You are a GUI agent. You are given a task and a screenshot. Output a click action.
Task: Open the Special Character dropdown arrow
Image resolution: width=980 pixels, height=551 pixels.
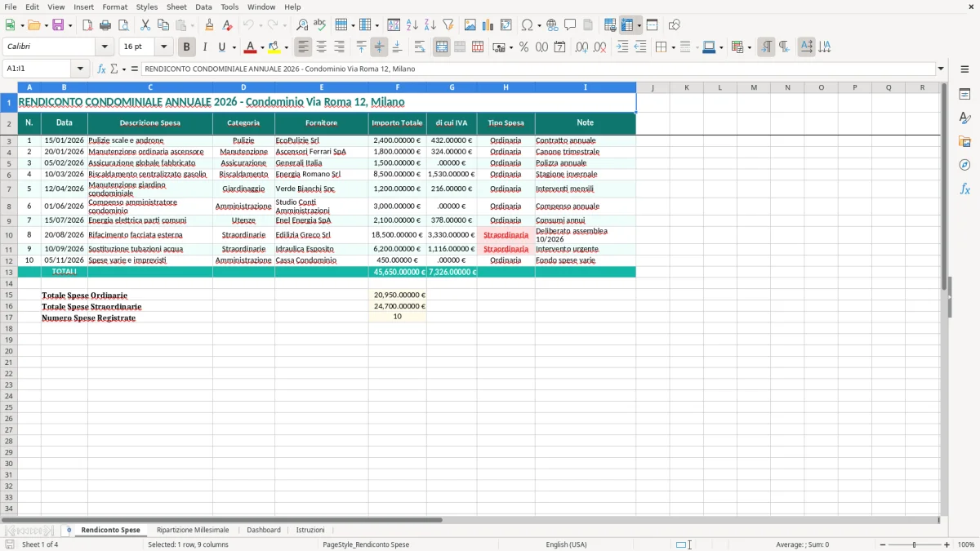click(x=538, y=25)
